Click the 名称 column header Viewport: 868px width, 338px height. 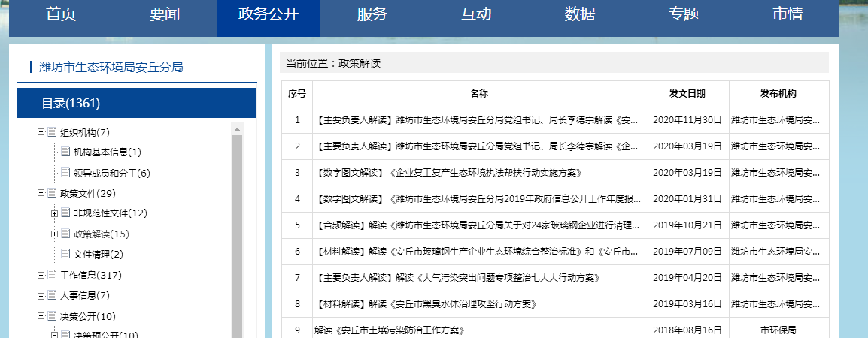[x=480, y=94]
